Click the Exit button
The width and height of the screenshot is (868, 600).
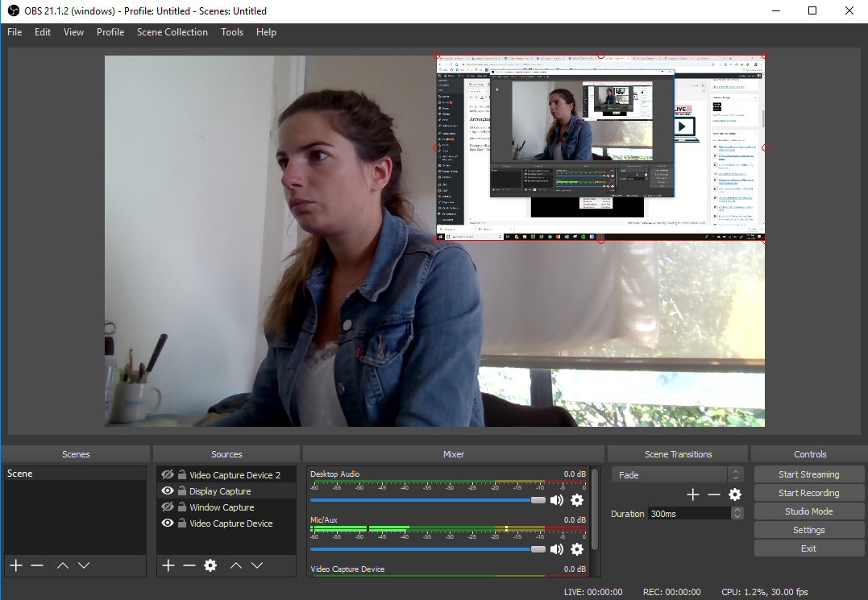[x=809, y=548]
